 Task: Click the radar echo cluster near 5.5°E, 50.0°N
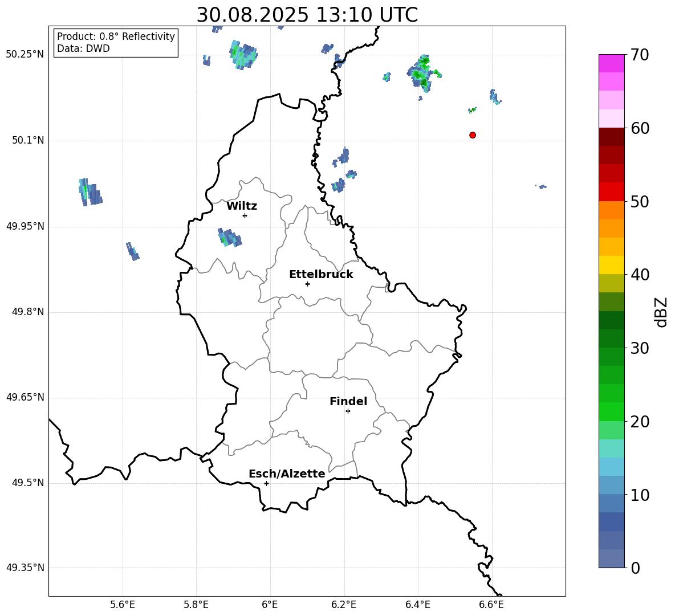90,192
